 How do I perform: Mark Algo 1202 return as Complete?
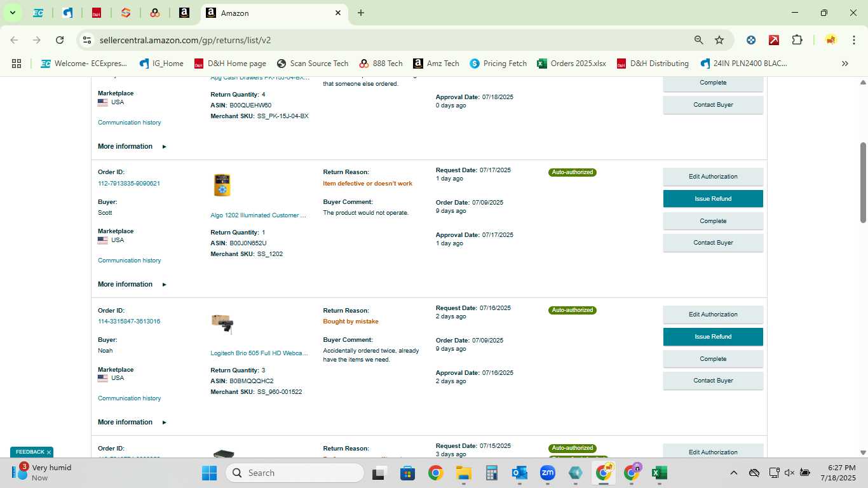(x=713, y=221)
